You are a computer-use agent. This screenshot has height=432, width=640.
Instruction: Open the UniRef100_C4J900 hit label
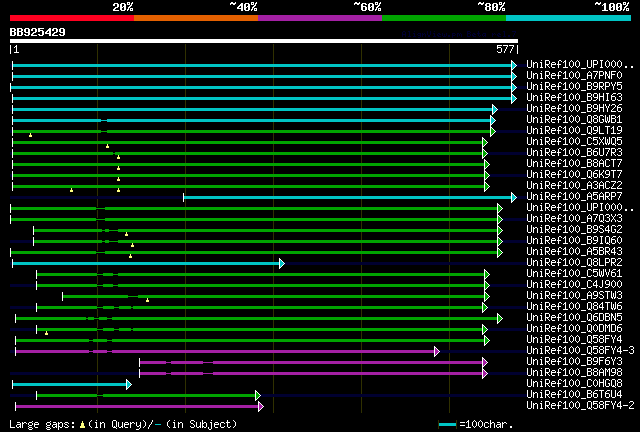coord(574,285)
